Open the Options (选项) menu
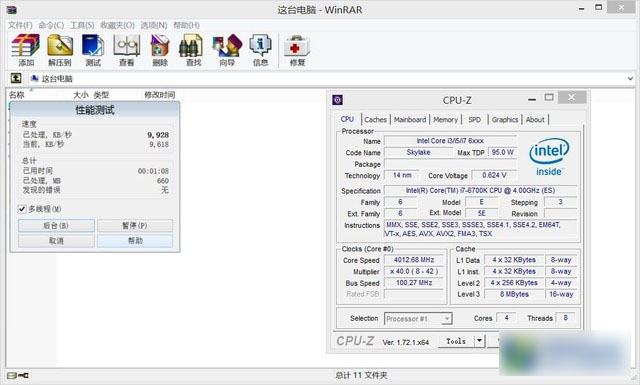640x385 pixels. 154,25
